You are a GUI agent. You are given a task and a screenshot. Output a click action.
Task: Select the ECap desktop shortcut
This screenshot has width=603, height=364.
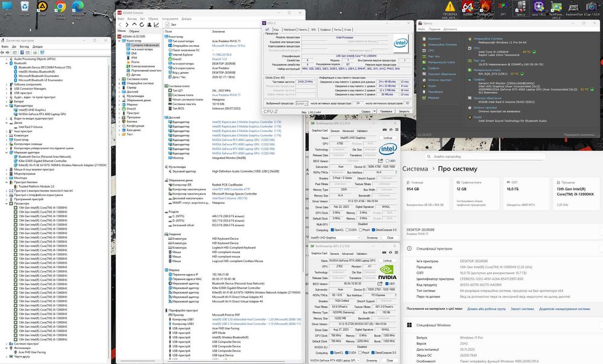click(592, 8)
